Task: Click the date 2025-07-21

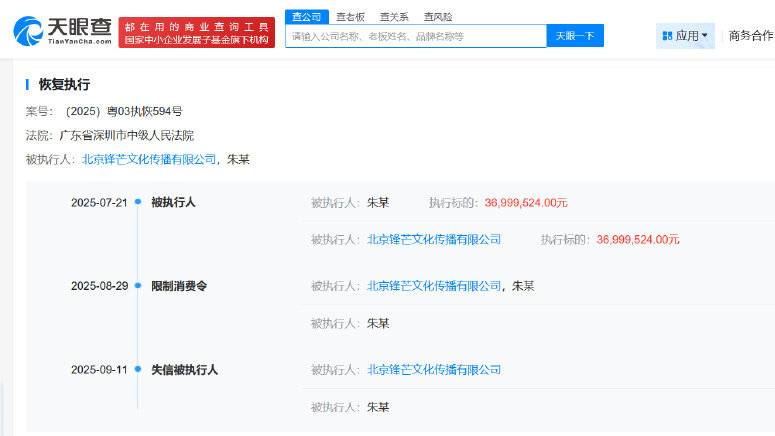Action: [99, 203]
